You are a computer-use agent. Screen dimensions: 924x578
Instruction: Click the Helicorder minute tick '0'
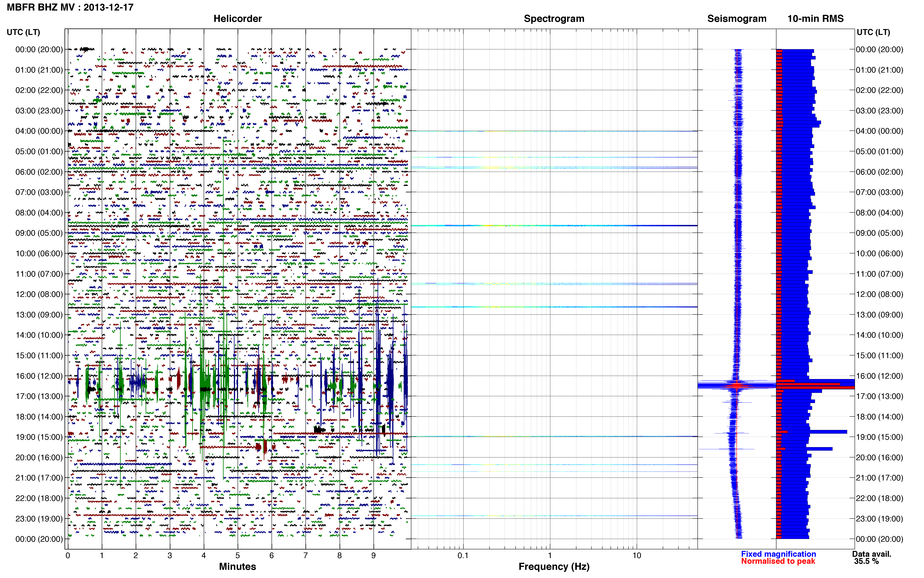68,555
